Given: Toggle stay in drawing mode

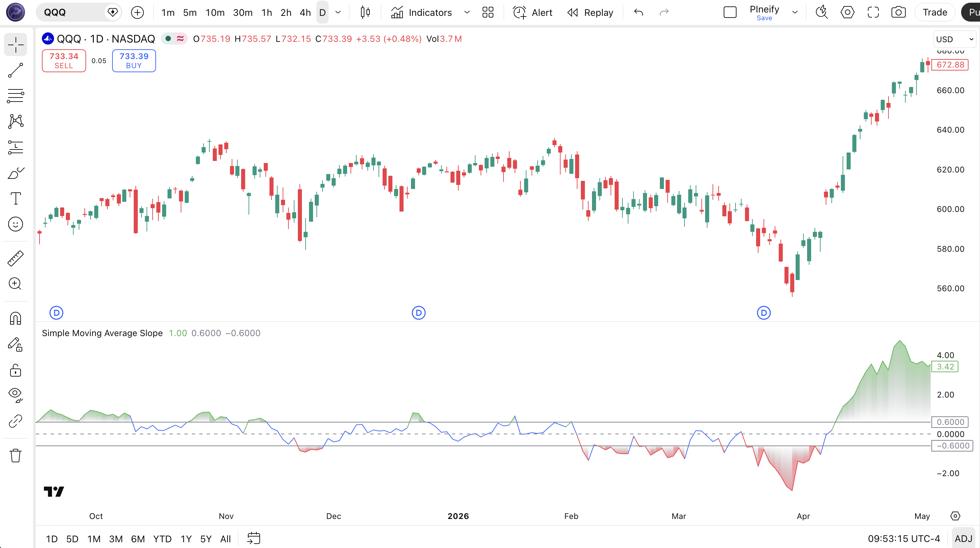Looking at the screenshot, I should (16, 344).
